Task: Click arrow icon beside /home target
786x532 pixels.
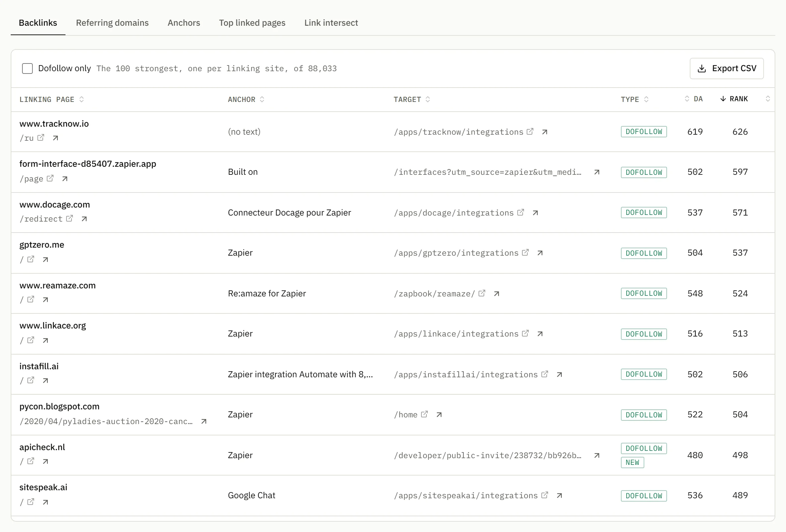Action: 439,415
